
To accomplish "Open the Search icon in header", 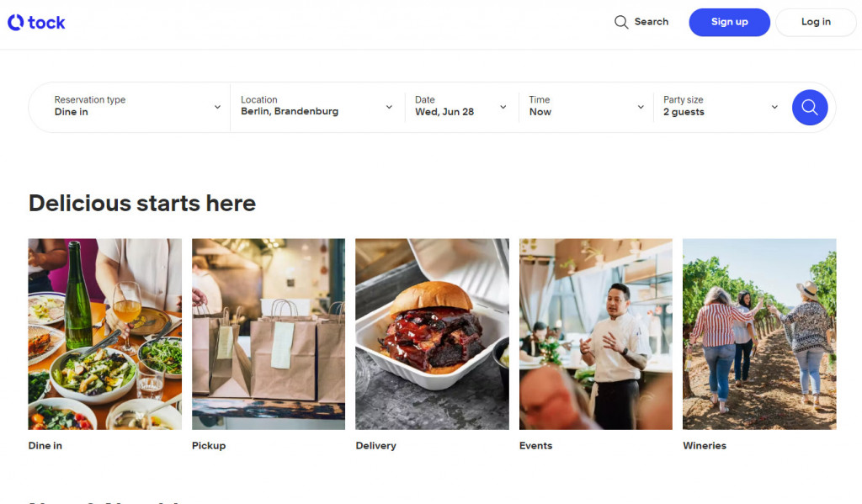I will tap(620, 22).
